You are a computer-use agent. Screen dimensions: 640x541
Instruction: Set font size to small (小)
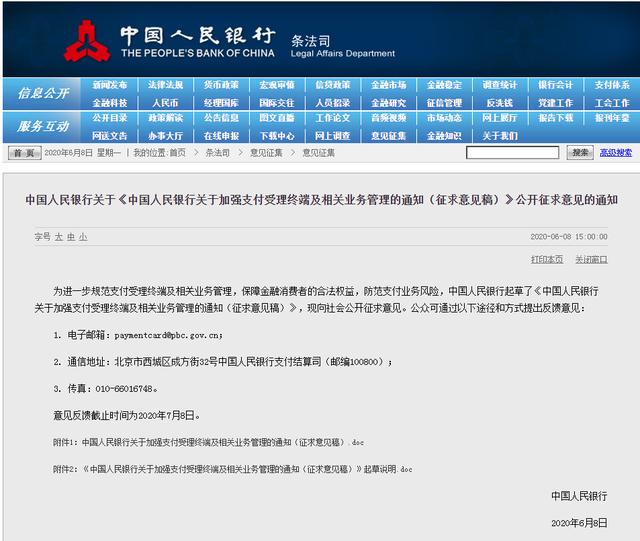(83, 237)
